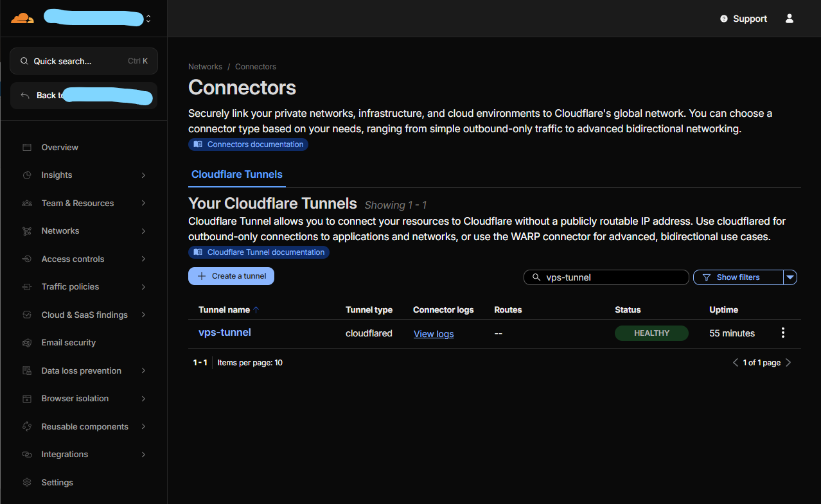The image size is (821, 504).
Task: Go to next page arrow in pagination
Action: click(788, 363)
